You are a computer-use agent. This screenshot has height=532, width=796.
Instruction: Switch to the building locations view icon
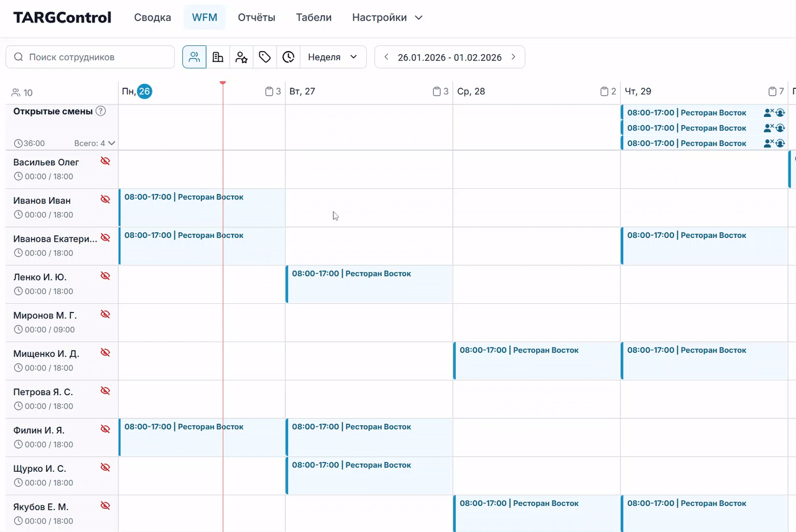pos(218,57)
